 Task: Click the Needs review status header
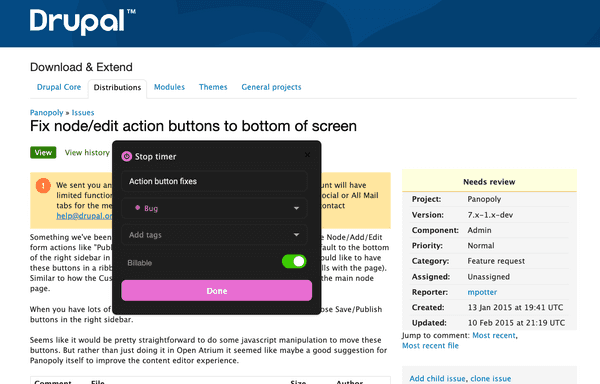pos(489,182)
